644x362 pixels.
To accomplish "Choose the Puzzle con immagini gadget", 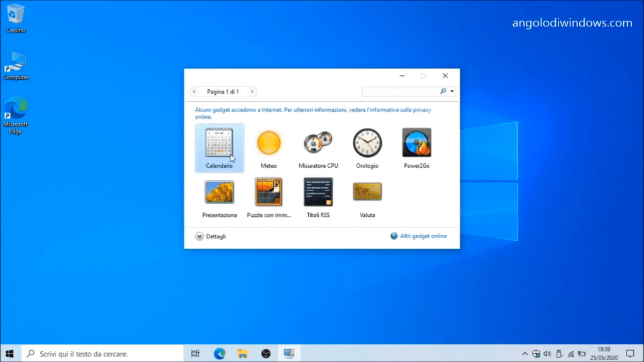I will [x=269, y=192].
